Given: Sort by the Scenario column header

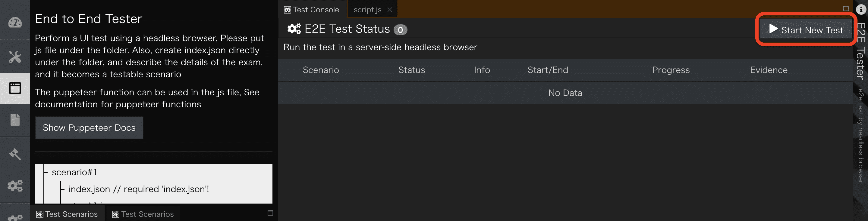Looking at the screenshot, I should click(321, 70).
